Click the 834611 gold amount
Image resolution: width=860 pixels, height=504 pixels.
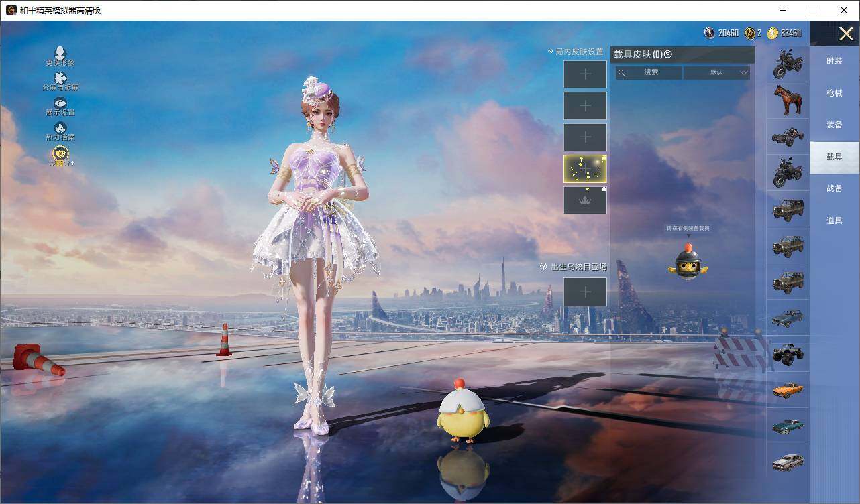(x=791, y=33)
